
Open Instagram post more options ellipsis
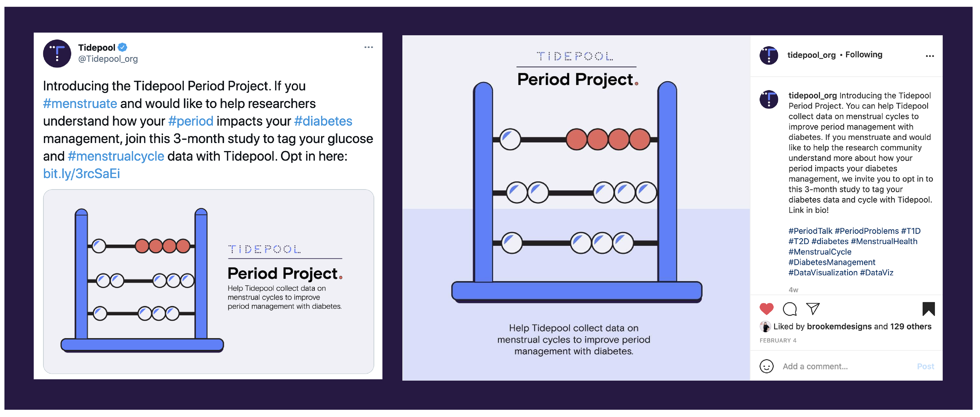pyautogui.click(x=930, y=56)
